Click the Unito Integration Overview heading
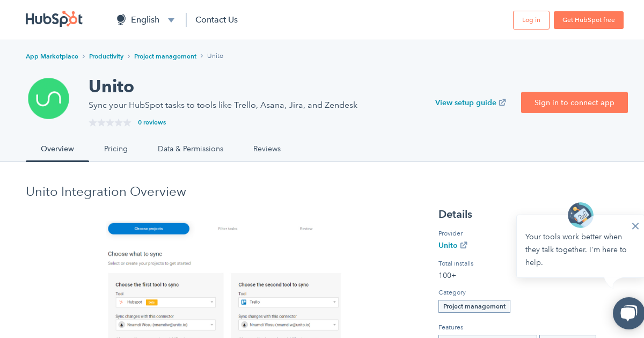This screenshot has width=644, height=338. point(106,192)
